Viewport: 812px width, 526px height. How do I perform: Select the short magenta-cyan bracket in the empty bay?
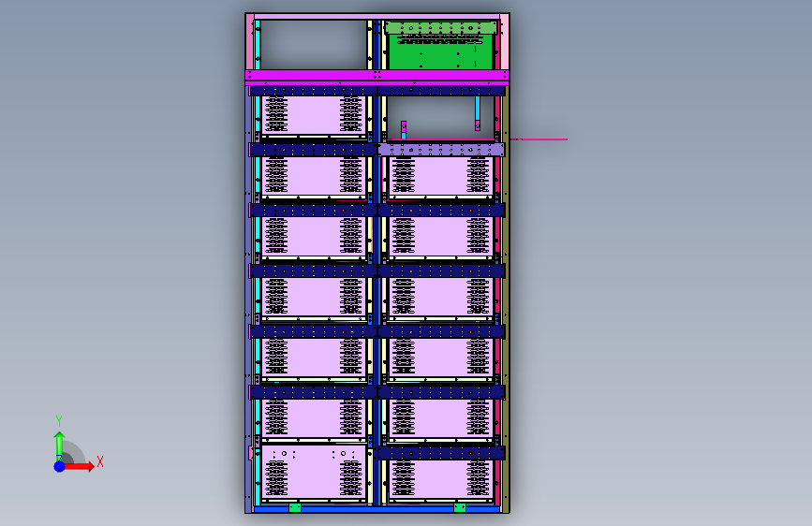404,130
